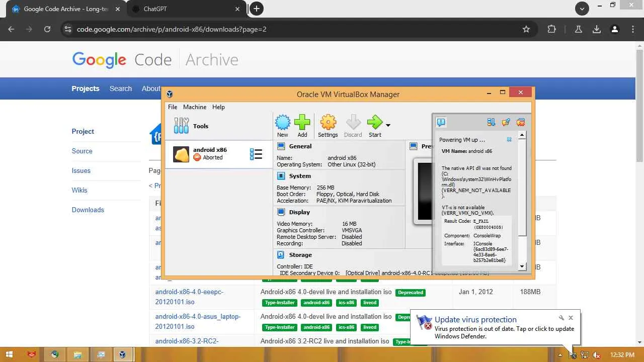Click the browser address bar URL
The width and height of the screenshot is (644, 362).
click(172, 29)
